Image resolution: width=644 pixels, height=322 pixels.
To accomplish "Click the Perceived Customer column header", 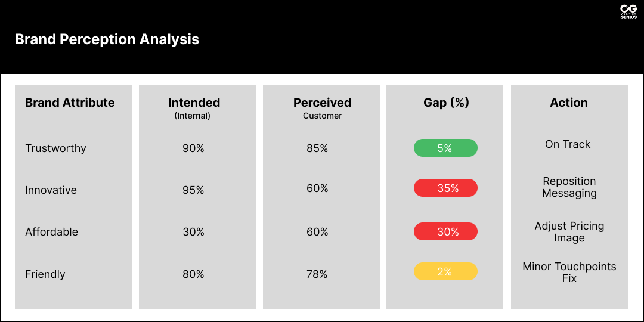I will click(x=322, y=108).
